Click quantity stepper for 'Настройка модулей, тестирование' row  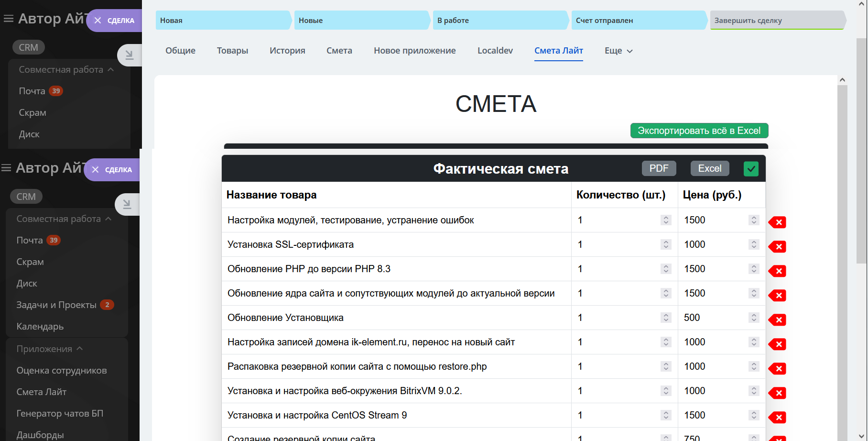click(x=666, y=220)
